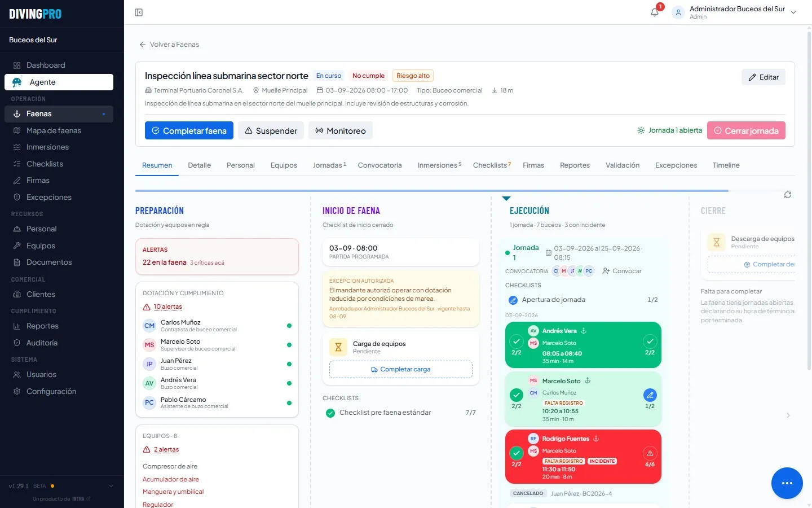Click the Firmas pen icon in sidebar

pos(17,181)
